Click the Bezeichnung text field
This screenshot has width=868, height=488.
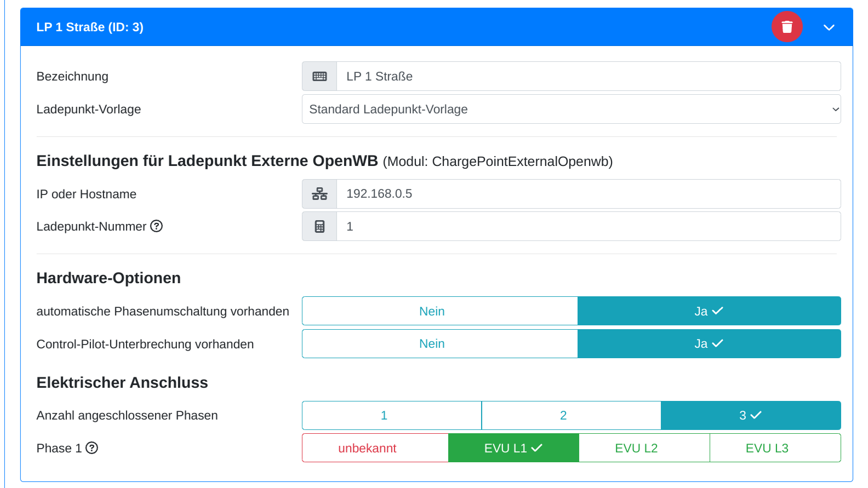(x=588, y=77)
